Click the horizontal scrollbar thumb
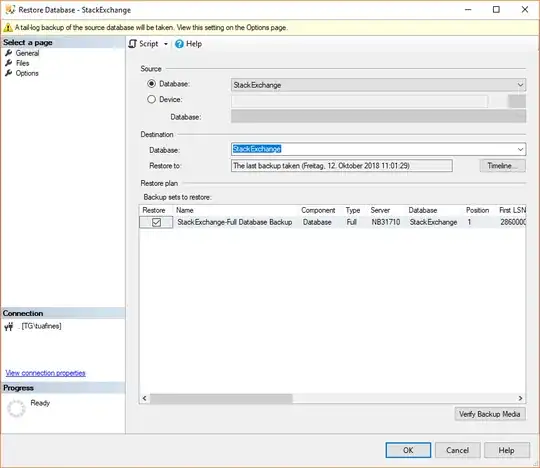The width and height of the screenshot is (540, 468). click(221, 398)
